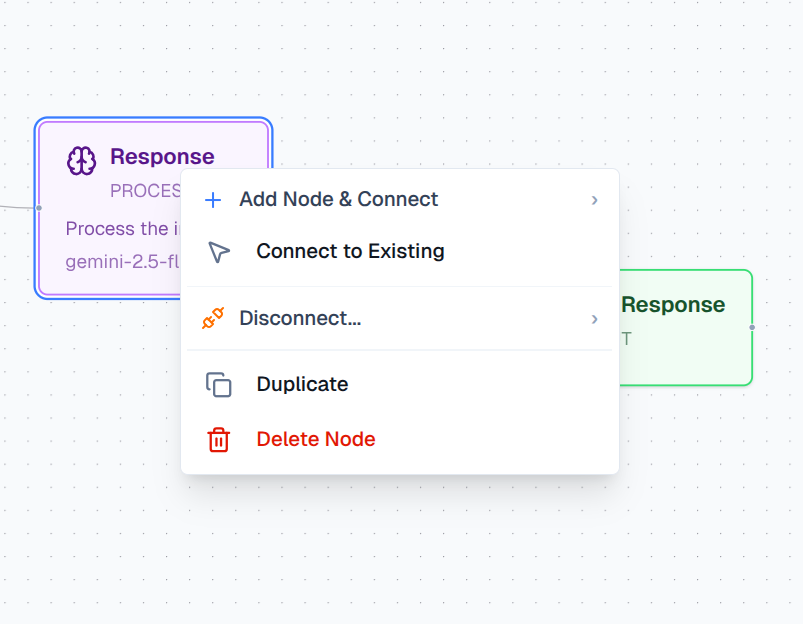
Task: Click the plus icon beside Add Node & Connect
Action: (212, 200)
